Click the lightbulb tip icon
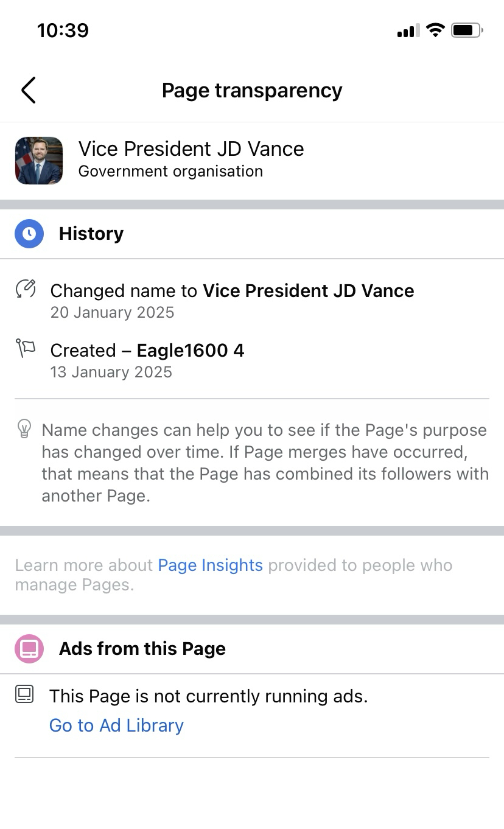Screen dimensions: 504x829 click(24, 428)
